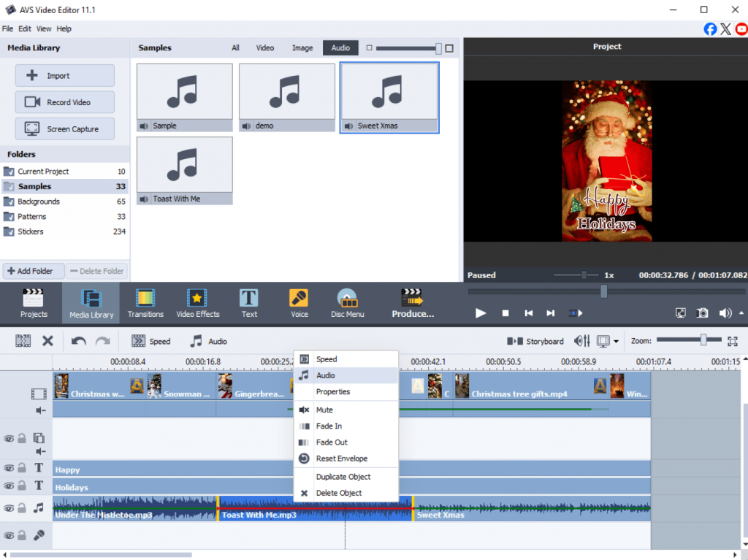This screenshot has height=560, width=748.
Task: Click the zoom-to-fit icon right of Zoom slider
Action: [733, 341]
